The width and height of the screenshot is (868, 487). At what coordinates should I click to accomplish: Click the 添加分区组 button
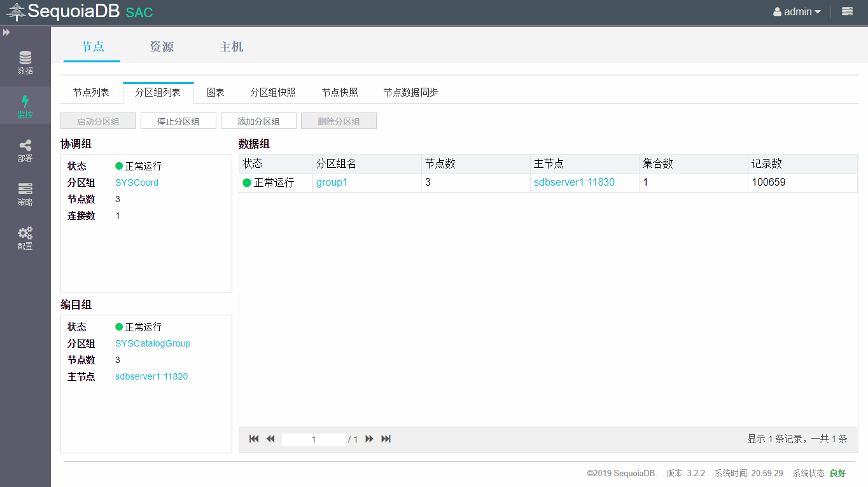pos(258,121)
